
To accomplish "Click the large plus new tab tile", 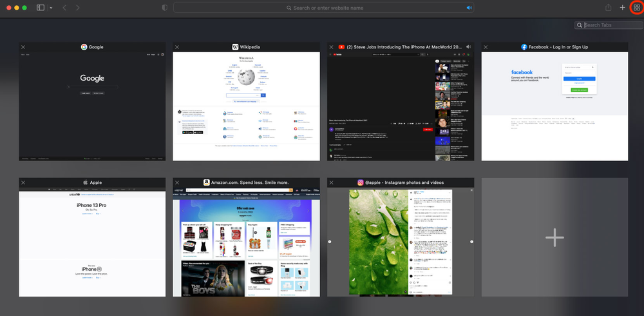I will click(x=555, y=237).
